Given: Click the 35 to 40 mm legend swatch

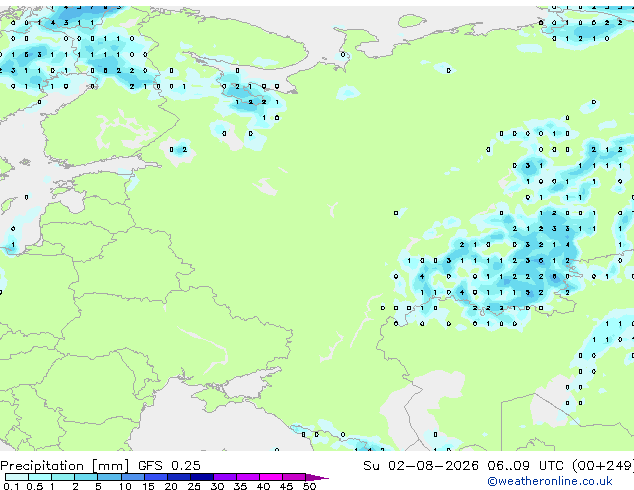Looking at the screenshot, I should [x=248, y=477].
